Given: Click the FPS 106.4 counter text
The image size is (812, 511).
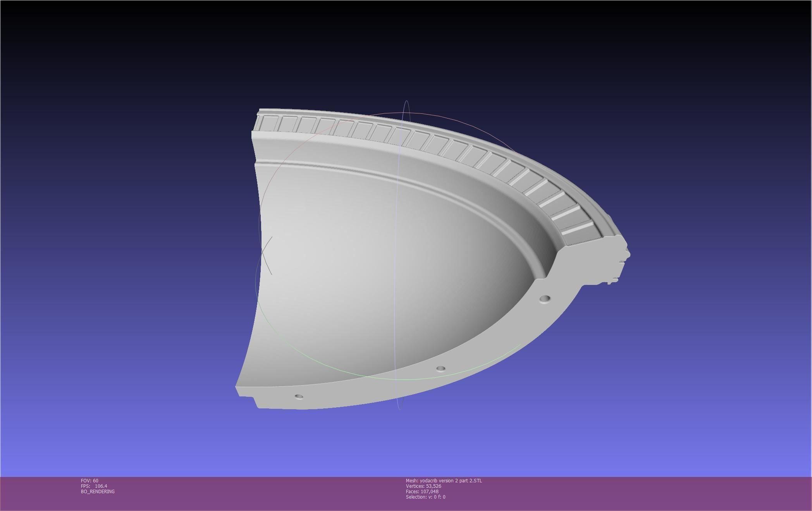Looking at the screenshot, I should coord(94,486).
